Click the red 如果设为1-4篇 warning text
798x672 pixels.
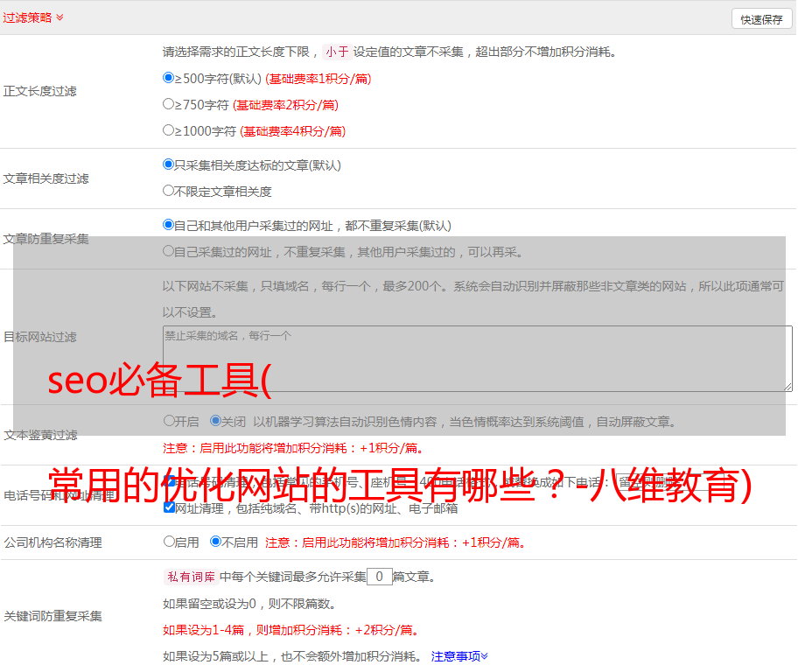pyautogui.click(x=291, y=630)
